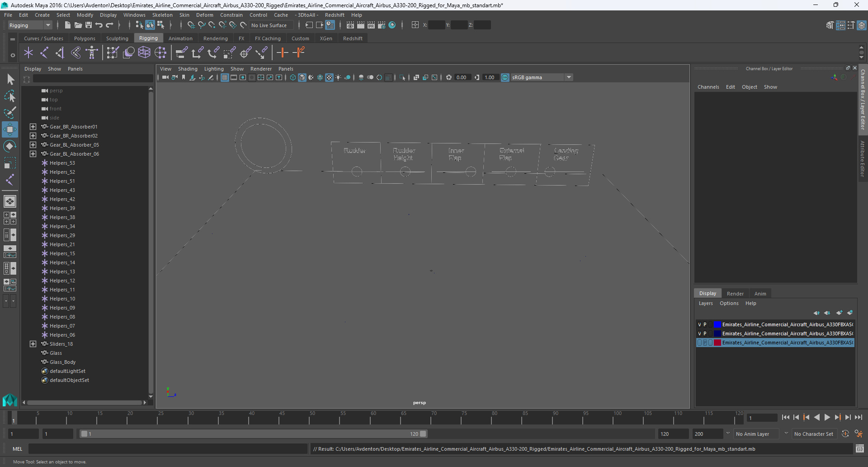
Task: Click No Live Surface field
Action: 271,25
